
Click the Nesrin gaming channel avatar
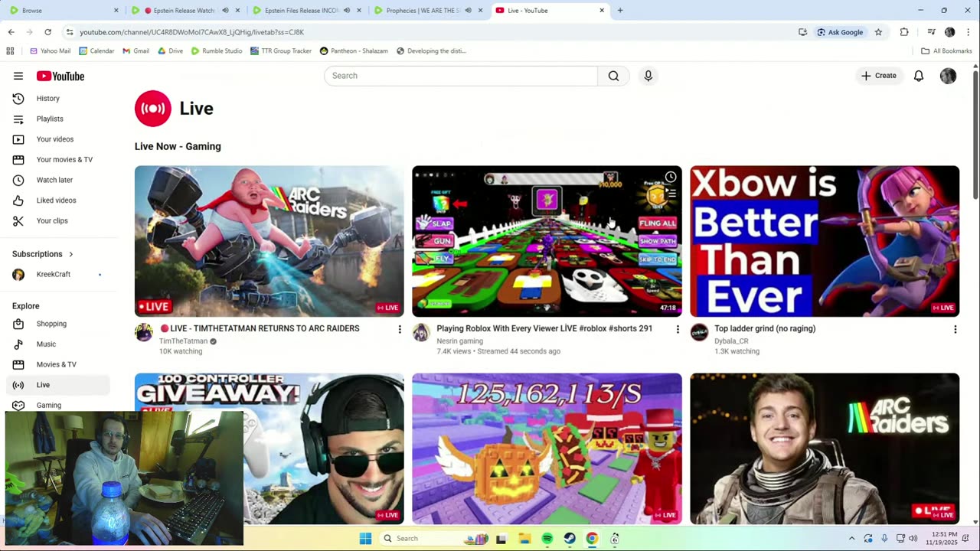point(421,332)
